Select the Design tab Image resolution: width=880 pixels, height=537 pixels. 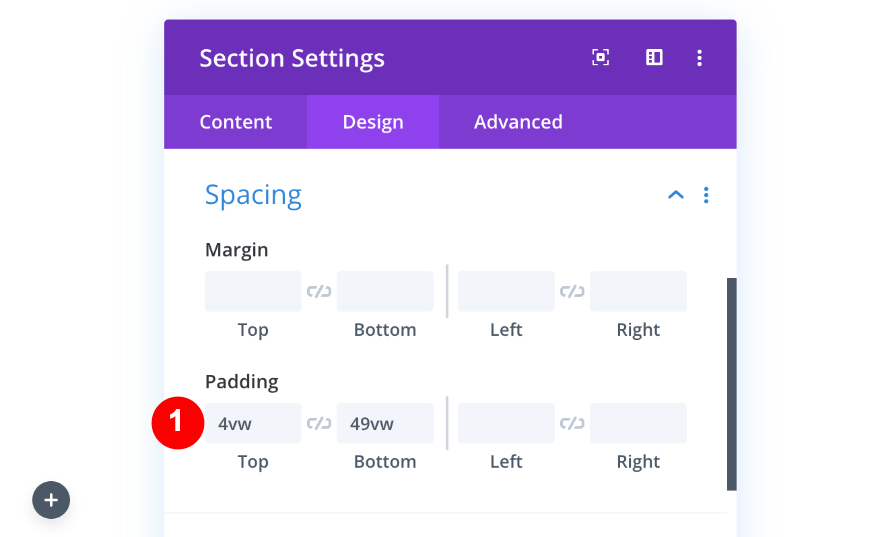pos(373,122)
